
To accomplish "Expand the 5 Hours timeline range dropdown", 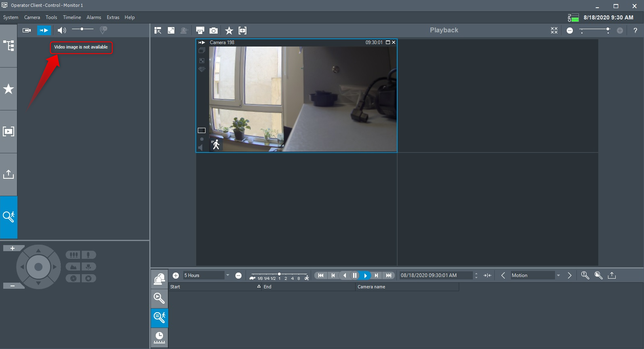I will click(x=228, y=275).
